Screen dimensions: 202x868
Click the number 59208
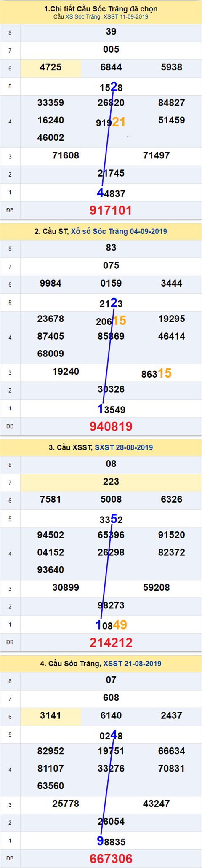[157, 588]
